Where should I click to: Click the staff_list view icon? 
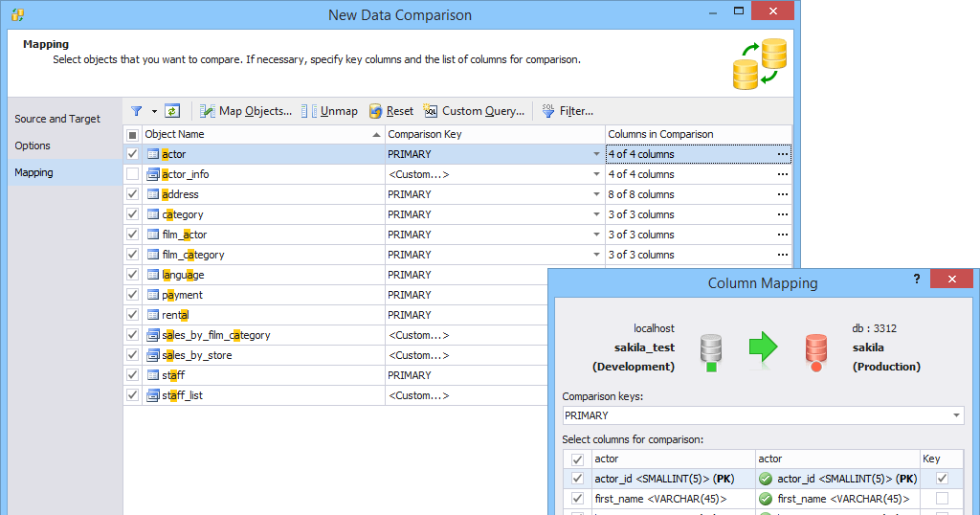point(153,395)
